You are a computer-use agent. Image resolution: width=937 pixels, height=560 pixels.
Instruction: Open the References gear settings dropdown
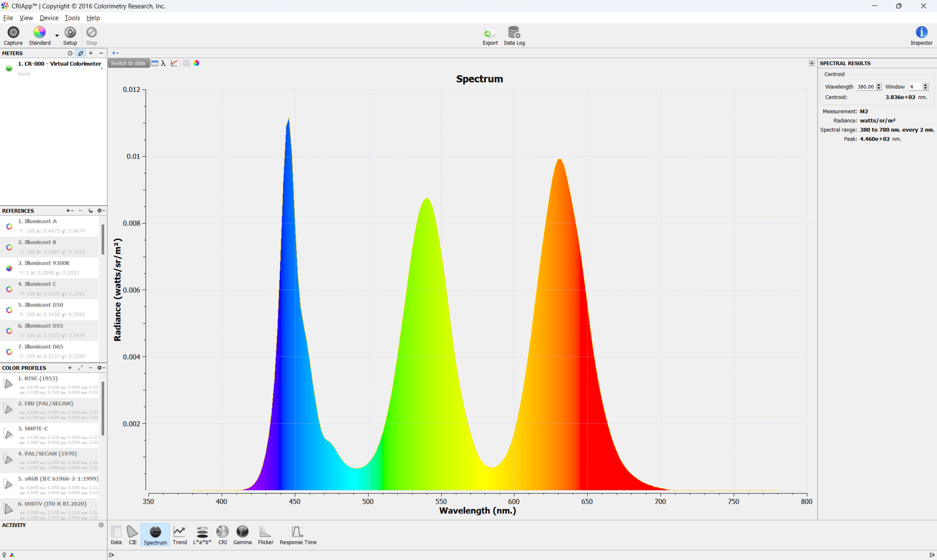pyautogui.click(x=101, y=211)
